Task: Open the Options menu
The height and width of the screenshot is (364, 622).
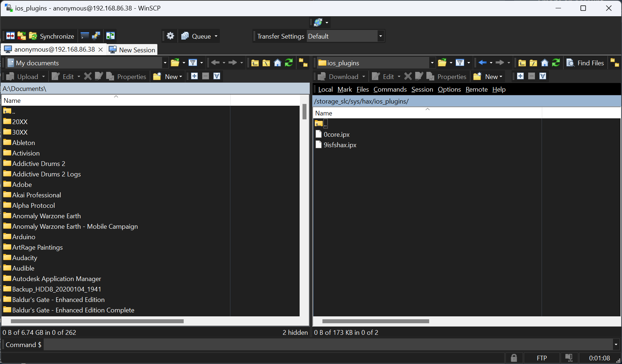Action: point(449,89)
